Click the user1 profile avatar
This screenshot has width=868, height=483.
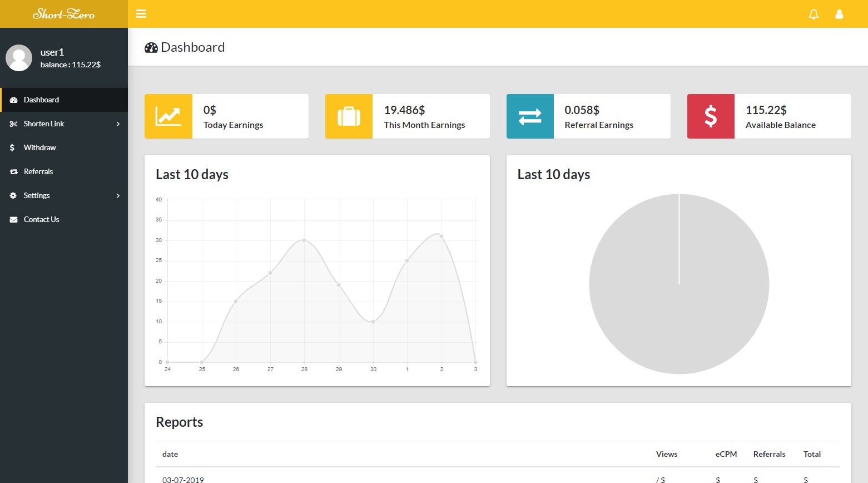[x=19, y=58]
